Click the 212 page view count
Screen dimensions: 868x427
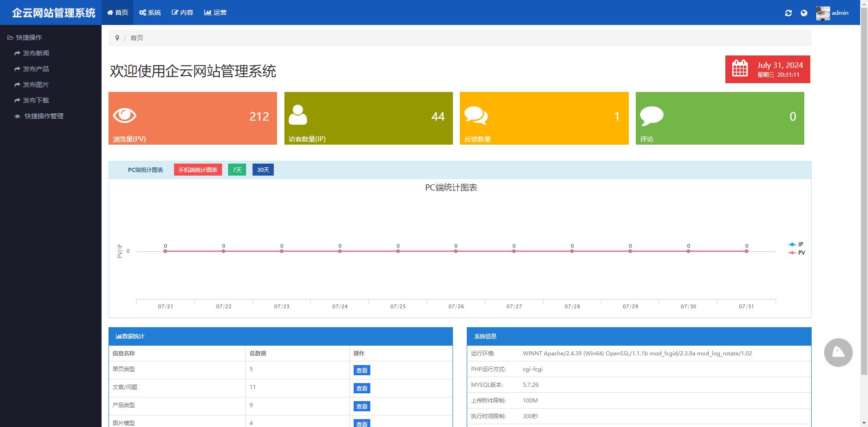259,116
